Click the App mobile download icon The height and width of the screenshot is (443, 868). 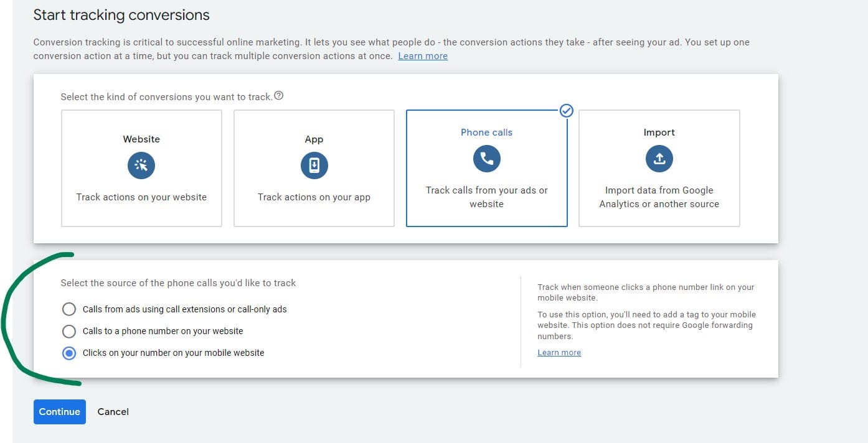(x=314, y=166)
